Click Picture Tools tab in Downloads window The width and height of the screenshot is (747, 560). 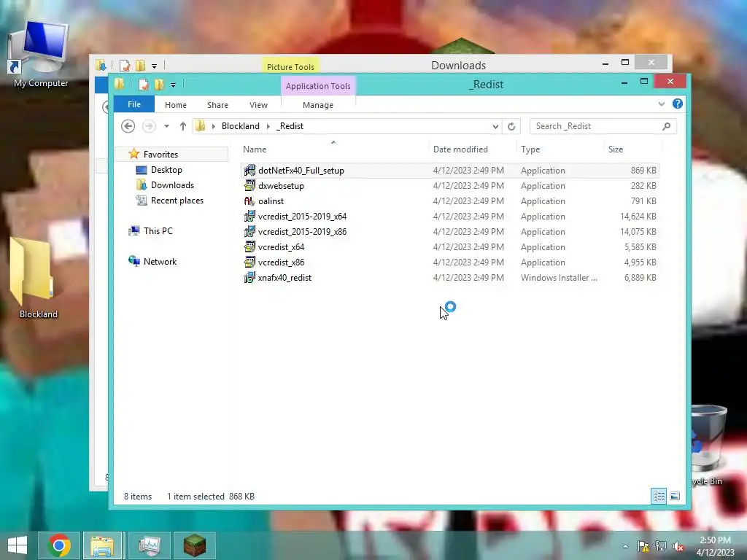click(290, 66)
